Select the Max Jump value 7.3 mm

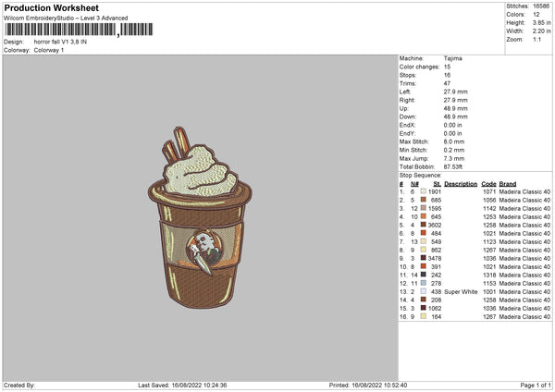(454, 158)
